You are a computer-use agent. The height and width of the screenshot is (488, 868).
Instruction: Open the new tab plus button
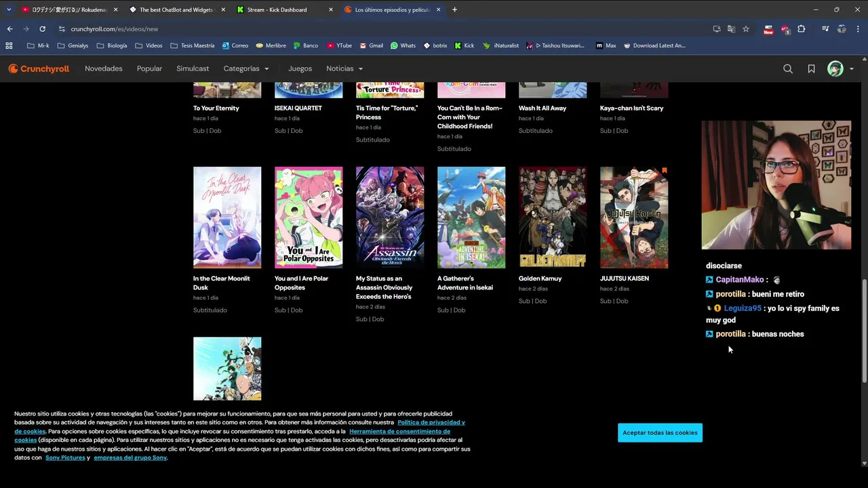(454, 9)
